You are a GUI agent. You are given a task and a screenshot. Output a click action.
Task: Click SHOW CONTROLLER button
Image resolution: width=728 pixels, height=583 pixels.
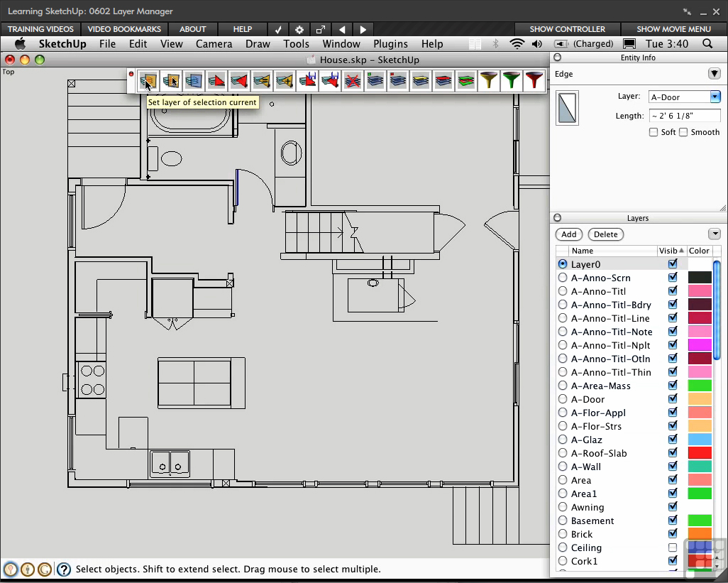point(568,29)
